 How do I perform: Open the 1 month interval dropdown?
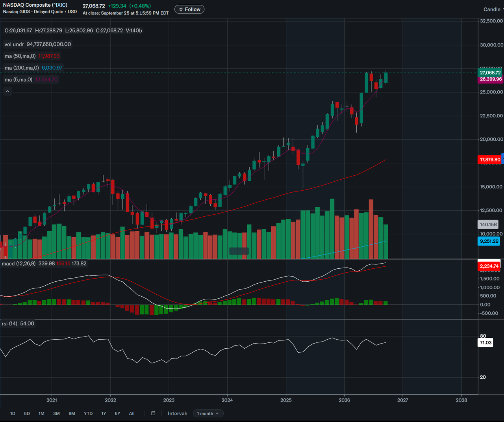click(208, 413)
